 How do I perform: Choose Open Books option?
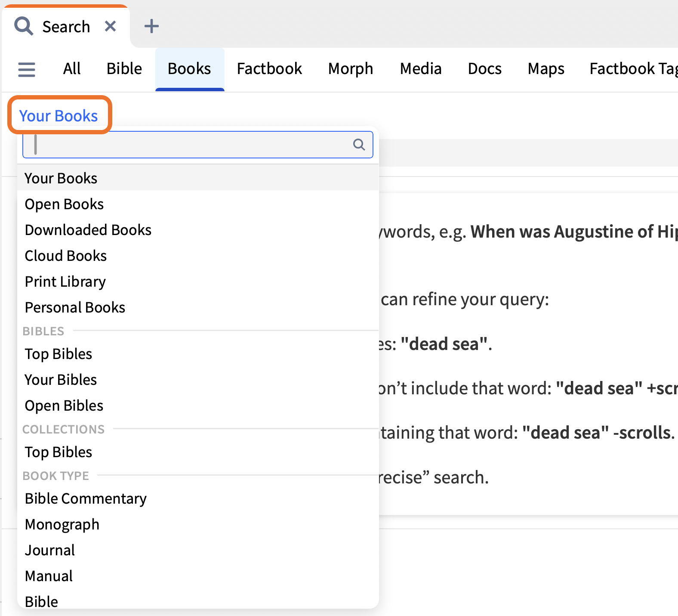(198, 204)
